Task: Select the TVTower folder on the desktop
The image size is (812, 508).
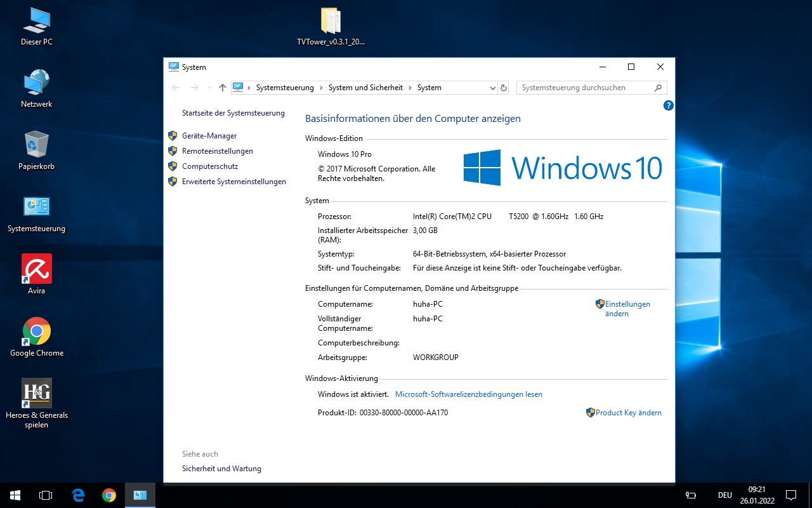Action: (x=331, y=27)
